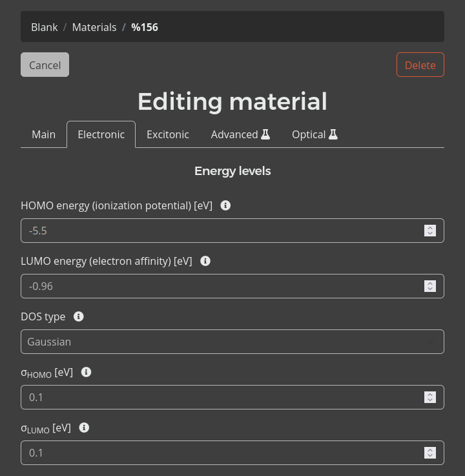Click info icon beside LUMO energy label
The width and height of the screenshot is (465, 476).
point(205,261)
